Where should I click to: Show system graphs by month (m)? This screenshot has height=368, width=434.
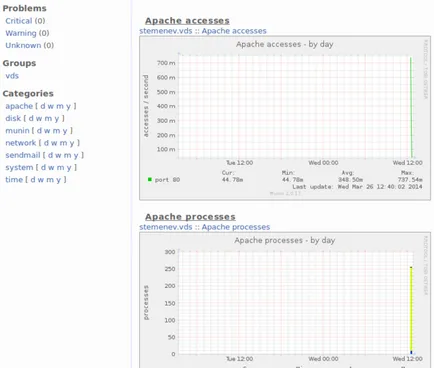60,168
